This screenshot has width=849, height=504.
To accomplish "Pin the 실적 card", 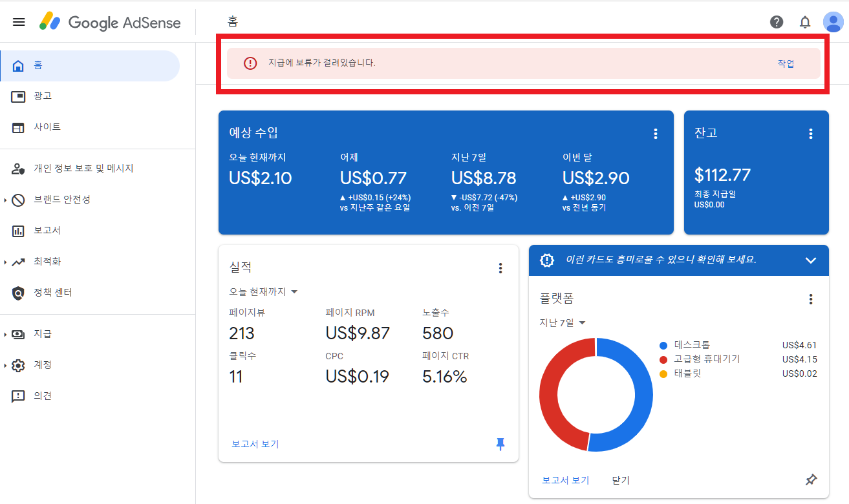I will pos(500,444).
